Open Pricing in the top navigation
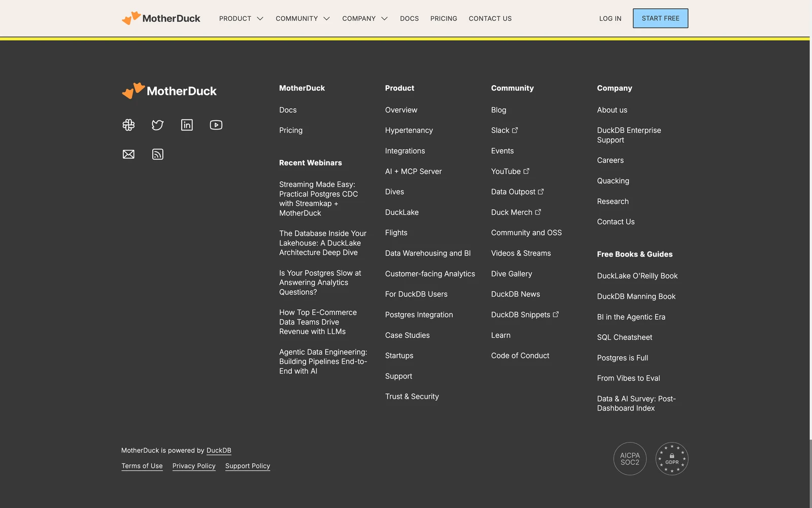Viewport: 812px width, 508px height. pyautogui.click(x=444, y=19)
